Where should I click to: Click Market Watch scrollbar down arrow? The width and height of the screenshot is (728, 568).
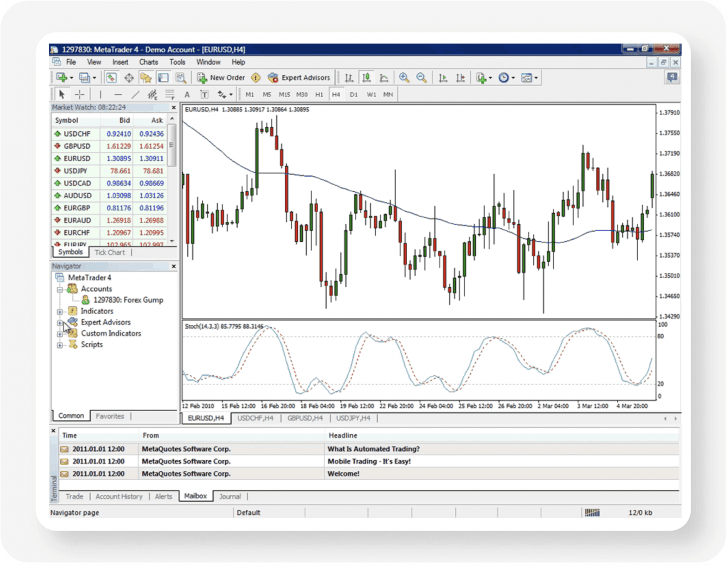tap(172, 241)
